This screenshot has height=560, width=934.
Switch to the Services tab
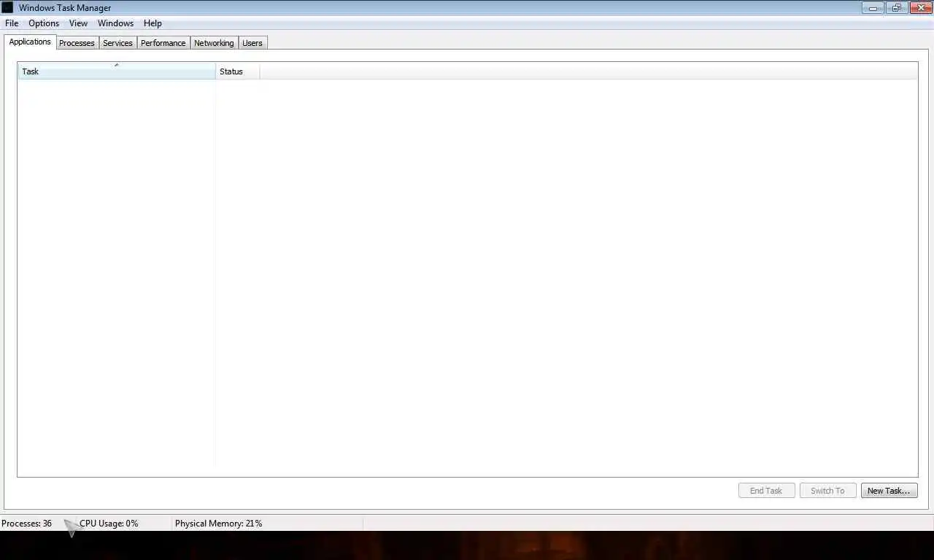(x=117, y=43)
